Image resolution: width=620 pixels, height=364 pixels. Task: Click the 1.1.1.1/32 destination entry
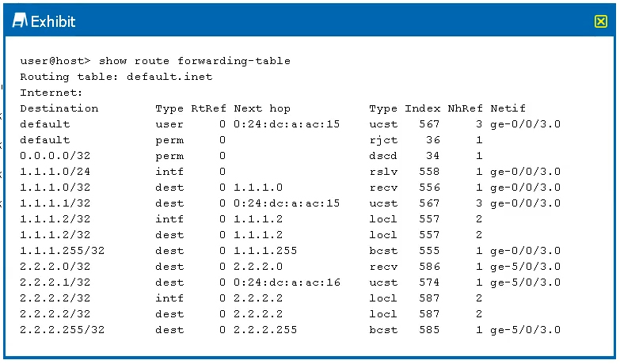pos(55,203)
